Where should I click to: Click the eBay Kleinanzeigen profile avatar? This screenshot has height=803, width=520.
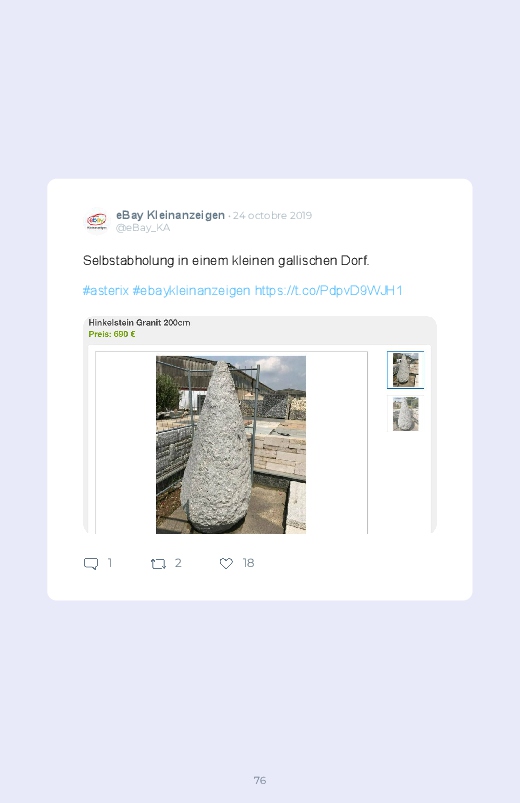(96, 221)
